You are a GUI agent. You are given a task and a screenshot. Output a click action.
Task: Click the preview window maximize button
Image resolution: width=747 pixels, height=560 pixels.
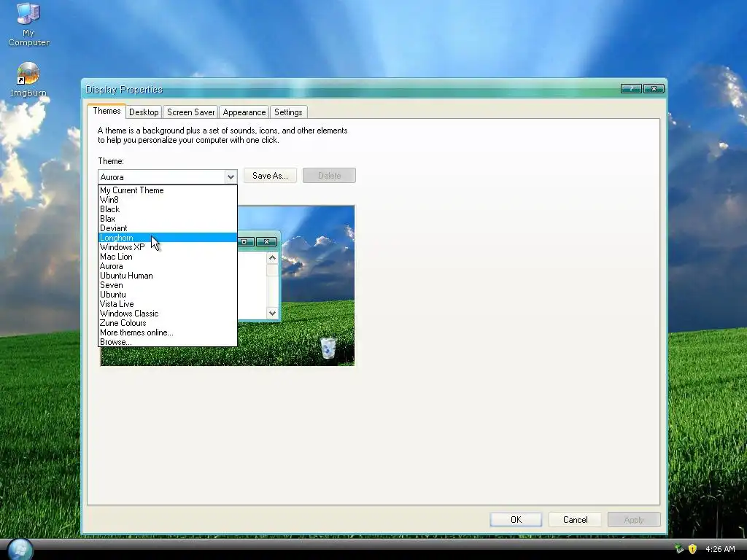coord(245,242)
